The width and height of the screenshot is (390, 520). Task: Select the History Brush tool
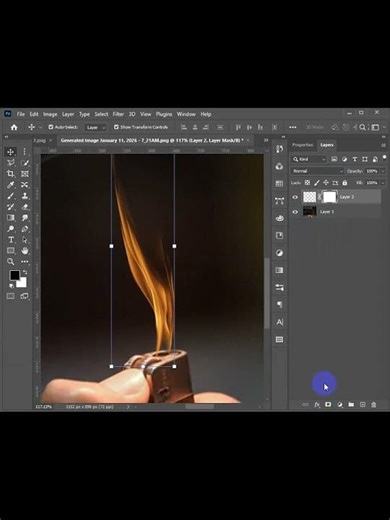(x=11, y=207)
